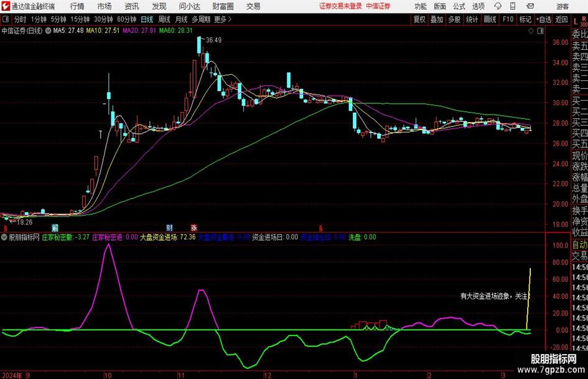Click the red $ marker near December
Screen dimensions: 588x379
320,228
